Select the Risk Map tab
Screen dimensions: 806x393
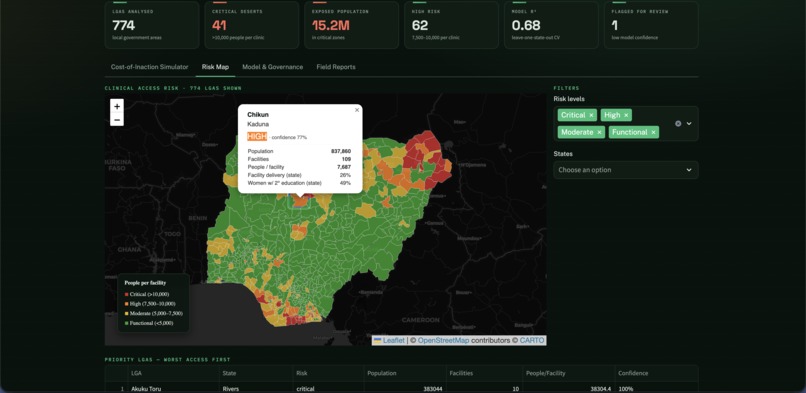[215, 67]
